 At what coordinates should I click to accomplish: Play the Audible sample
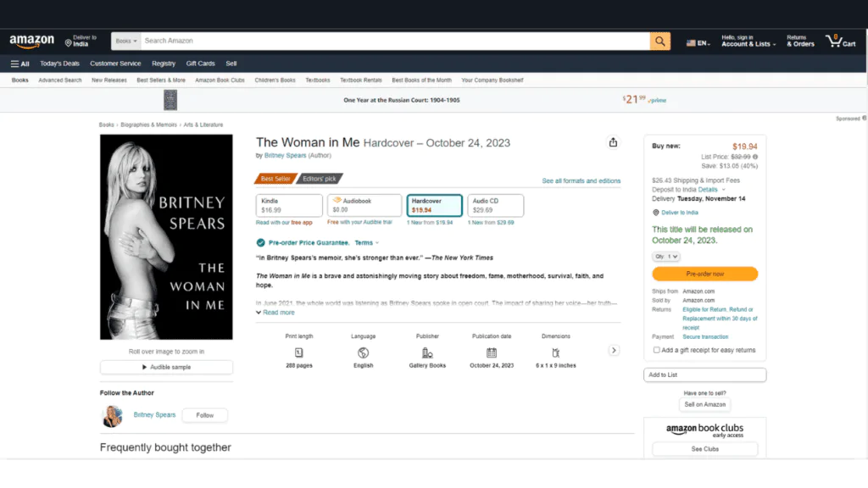point(166,368)
